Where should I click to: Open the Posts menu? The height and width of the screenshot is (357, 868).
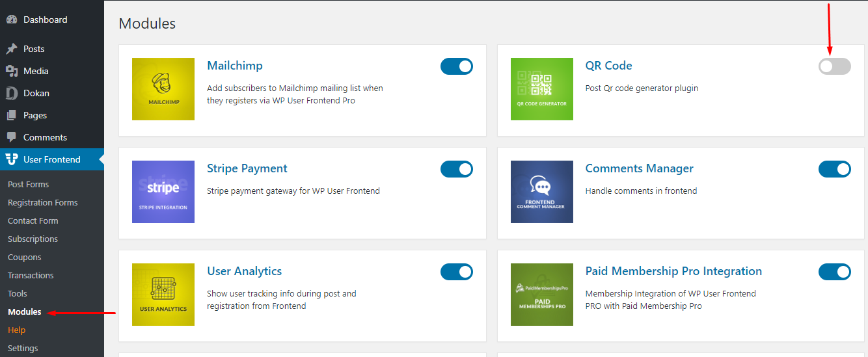coord(52,49)
